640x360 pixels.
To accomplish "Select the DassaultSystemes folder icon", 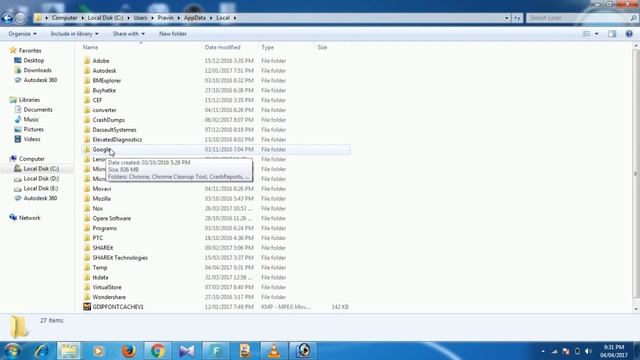I will coord(87,129).
